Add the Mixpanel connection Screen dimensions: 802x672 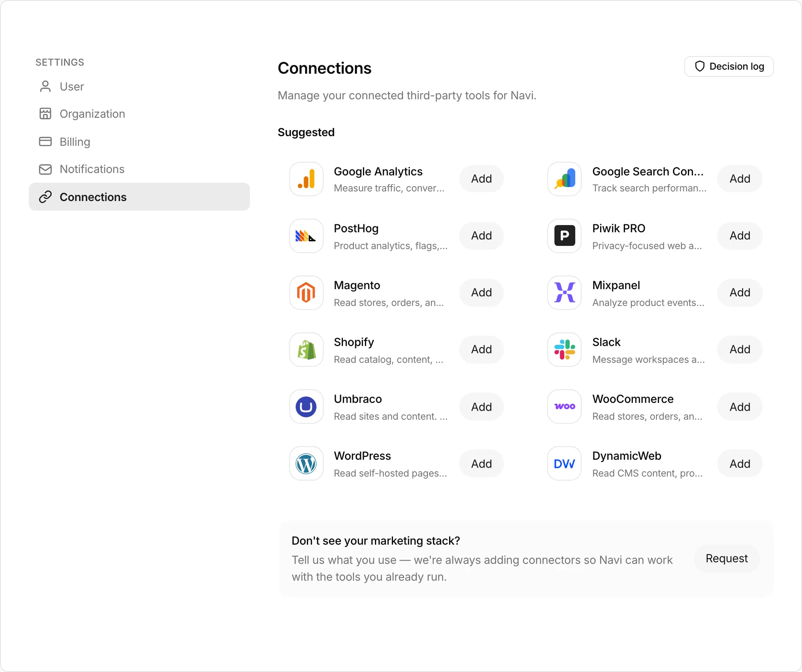tap(740, 292)
